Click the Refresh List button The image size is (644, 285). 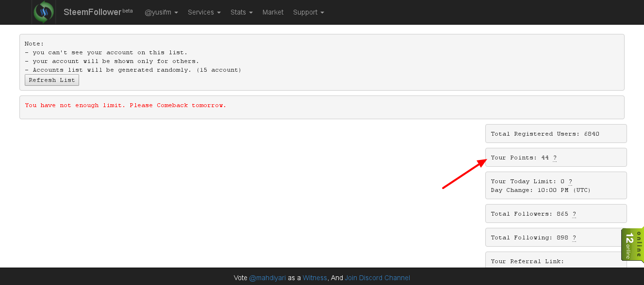(52, 80)
